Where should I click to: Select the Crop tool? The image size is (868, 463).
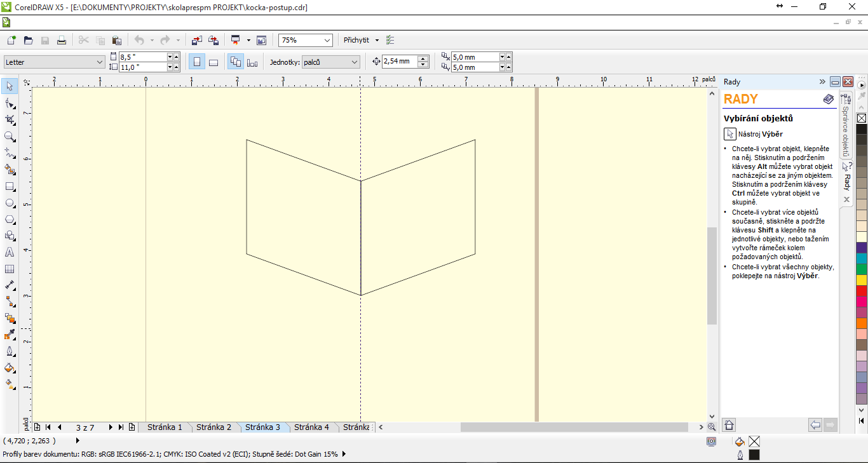pyautogui.click(x=10, y=119)
